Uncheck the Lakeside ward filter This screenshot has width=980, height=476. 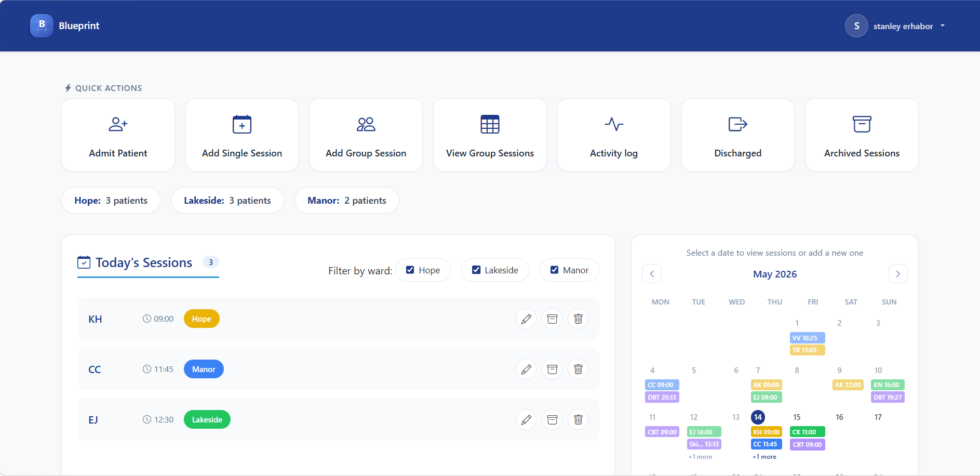click(x=476, y=270)
